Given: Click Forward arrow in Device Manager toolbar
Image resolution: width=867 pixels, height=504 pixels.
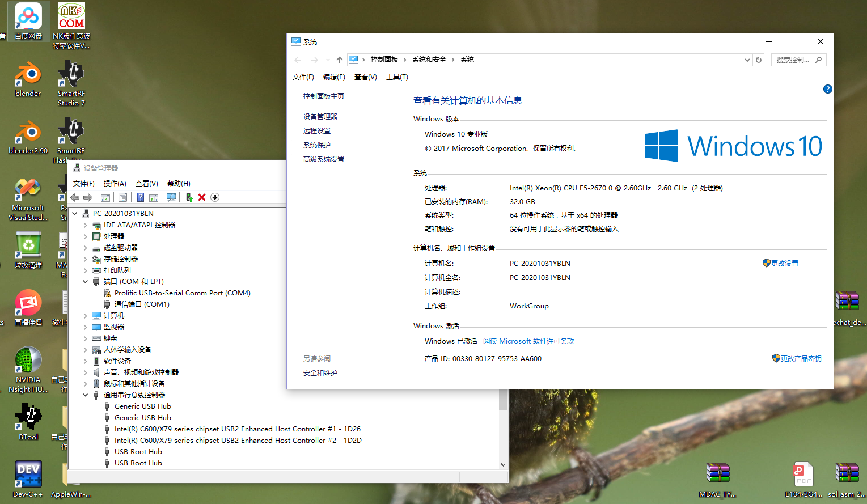Looking at the screenshot, I should (88, 197).
